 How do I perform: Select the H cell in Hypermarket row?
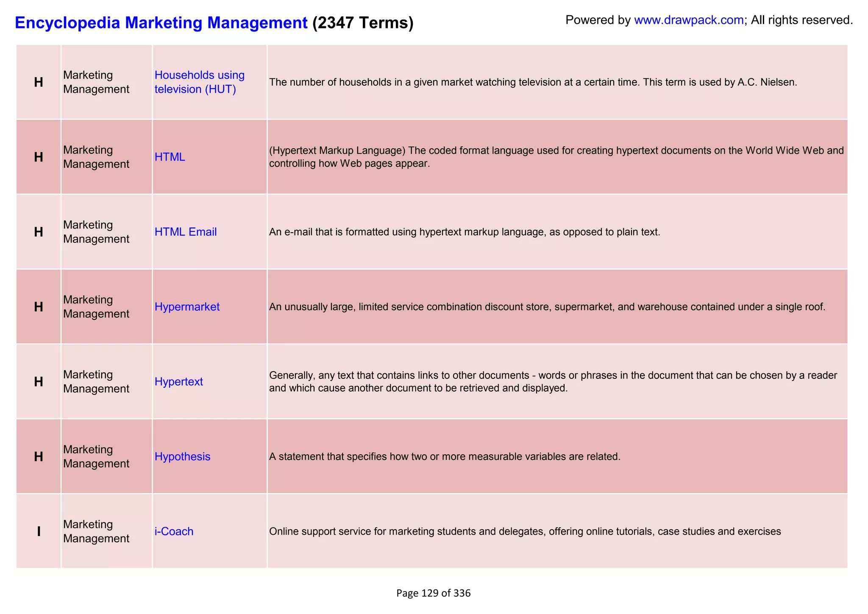[x=39, y=307]
